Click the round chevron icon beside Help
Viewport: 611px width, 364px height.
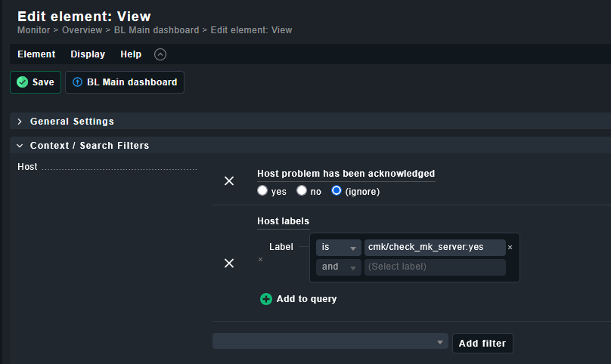click(160, 54)
